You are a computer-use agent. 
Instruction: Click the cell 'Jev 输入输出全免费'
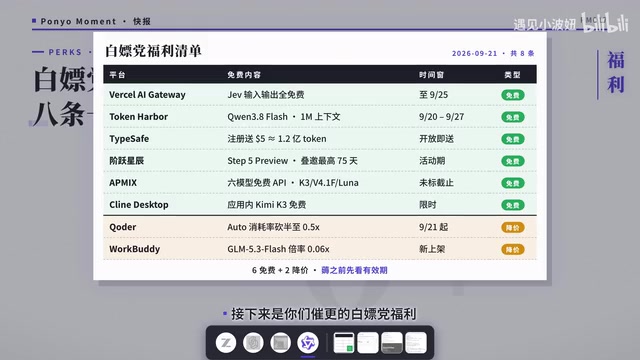point(266,95)
